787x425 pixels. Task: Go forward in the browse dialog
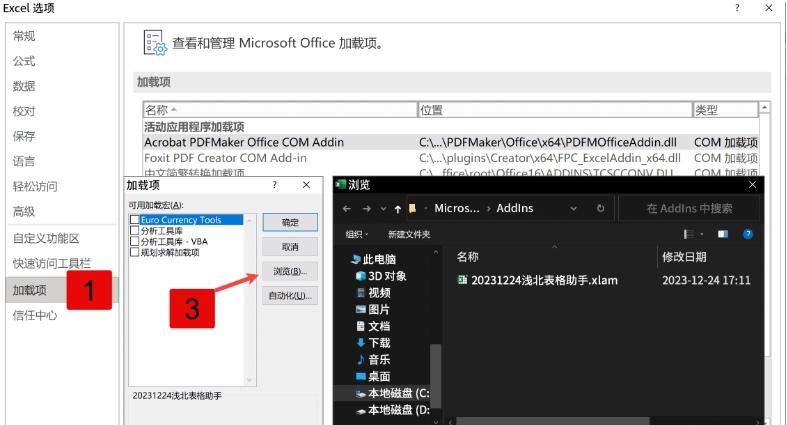click(367, 209)
